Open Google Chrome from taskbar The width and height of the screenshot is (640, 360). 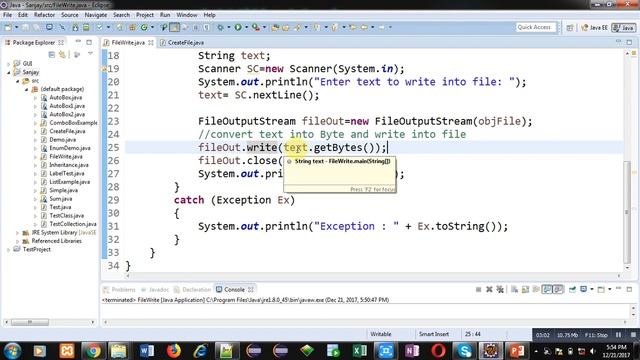pos(93,351)
